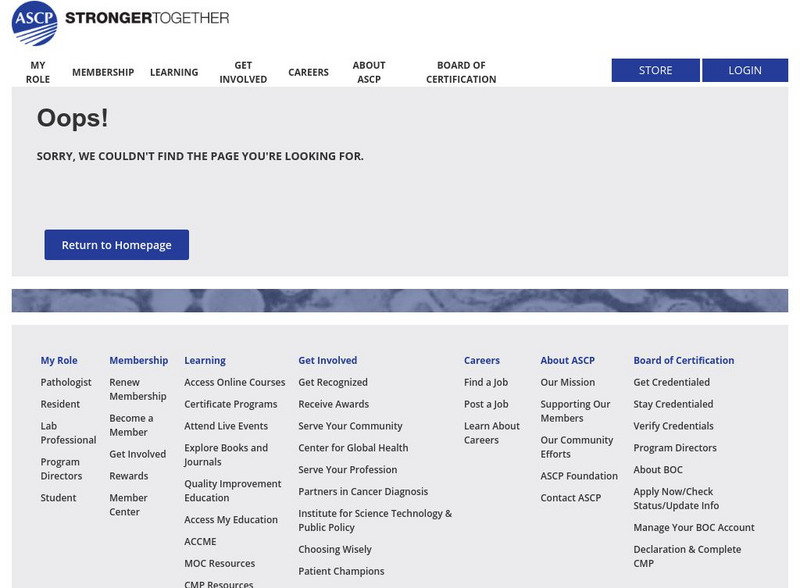This screenshot has width=800, height=588.
Task: Open the My Role navigation menu
Action: pyautogui.click(x=38, y=72)
